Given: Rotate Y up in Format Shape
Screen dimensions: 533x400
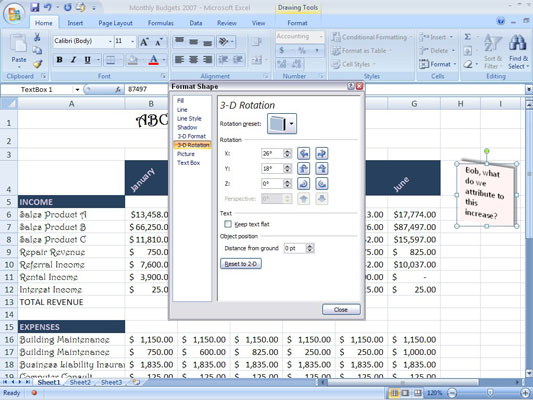Looking at the screenshot, I should 304,168.
